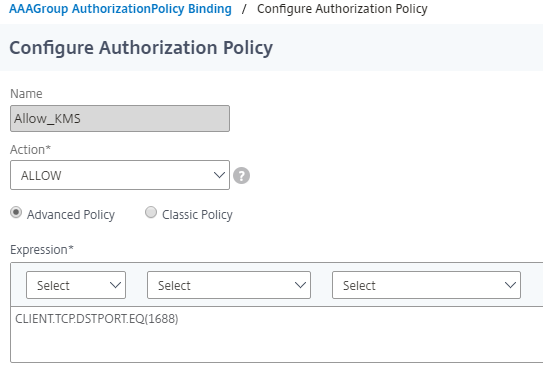The height and width of the screenshot is (383, 543).
Task: Click the Configure Authorization Policy page heading
Action: [x=141, y=48]
